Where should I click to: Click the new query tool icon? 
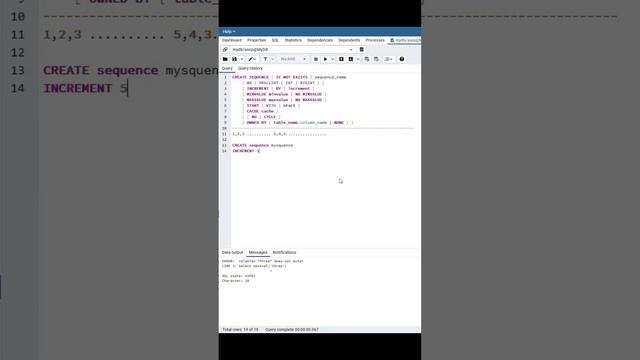[362, 49]
